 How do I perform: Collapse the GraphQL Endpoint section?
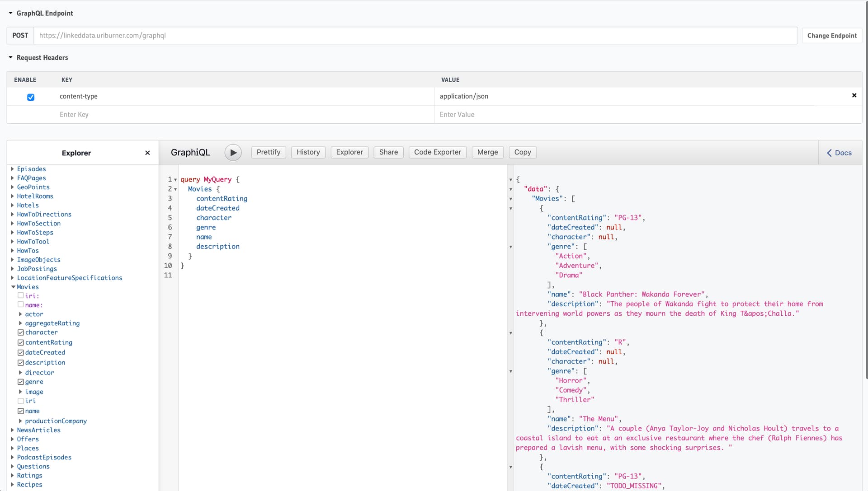(x=10, y=13)
